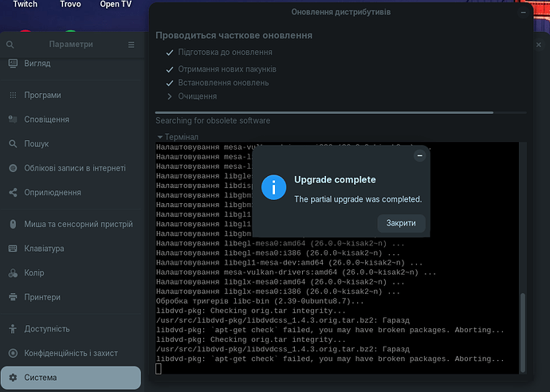The height and width of the screenshot is (392, 550).
Task: Open Доступність accessibility settings
Action: coord(47,328)
